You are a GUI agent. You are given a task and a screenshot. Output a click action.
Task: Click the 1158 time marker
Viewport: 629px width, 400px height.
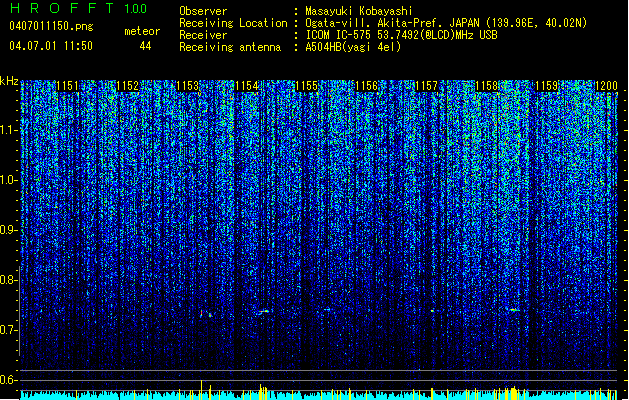pyautogui.click(x=487, y=86)
